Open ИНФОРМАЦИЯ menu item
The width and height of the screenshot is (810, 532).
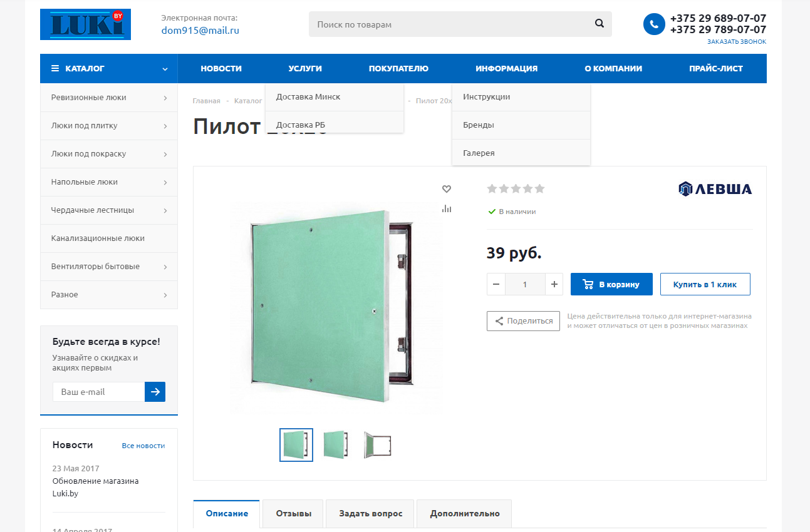506,68
